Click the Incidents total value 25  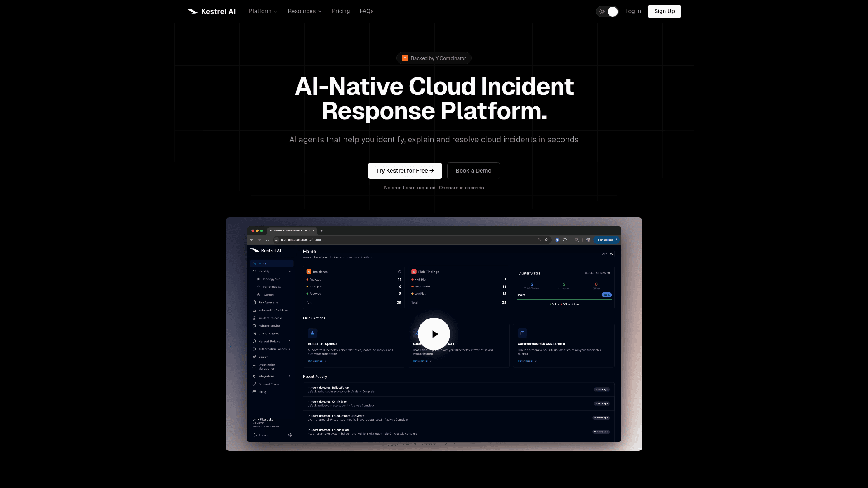tap(399, 303)
